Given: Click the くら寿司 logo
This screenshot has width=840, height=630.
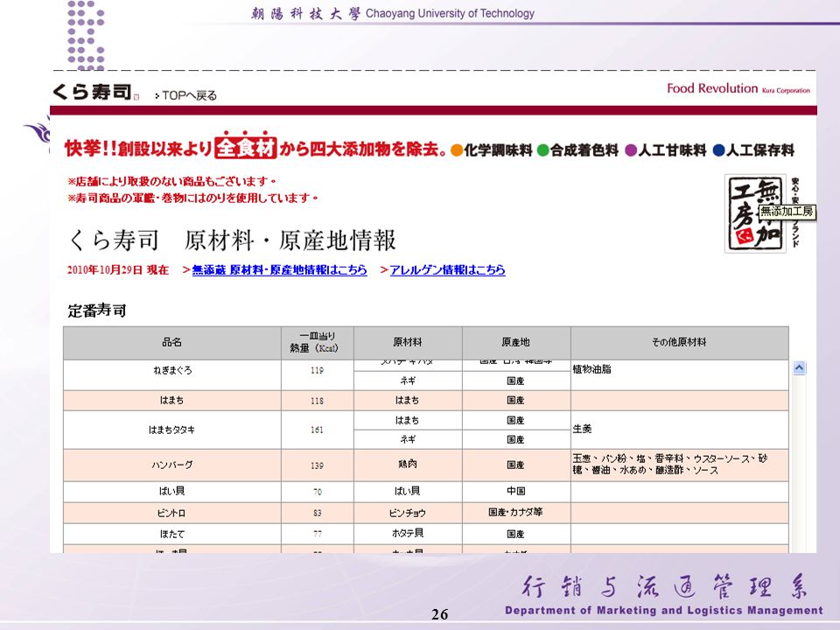Looking at the screenshot, I should point(95,92).
